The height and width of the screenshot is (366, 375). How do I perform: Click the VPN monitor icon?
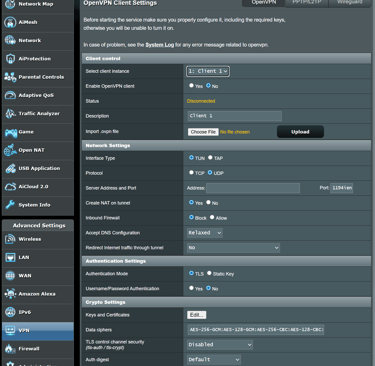point(10,331)
